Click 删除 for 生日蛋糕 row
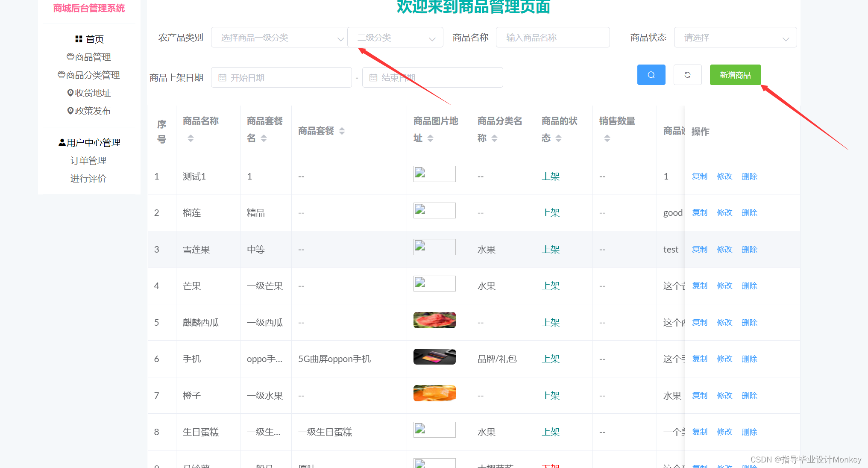Screen dimensions: 868x468 click(749, 432)
